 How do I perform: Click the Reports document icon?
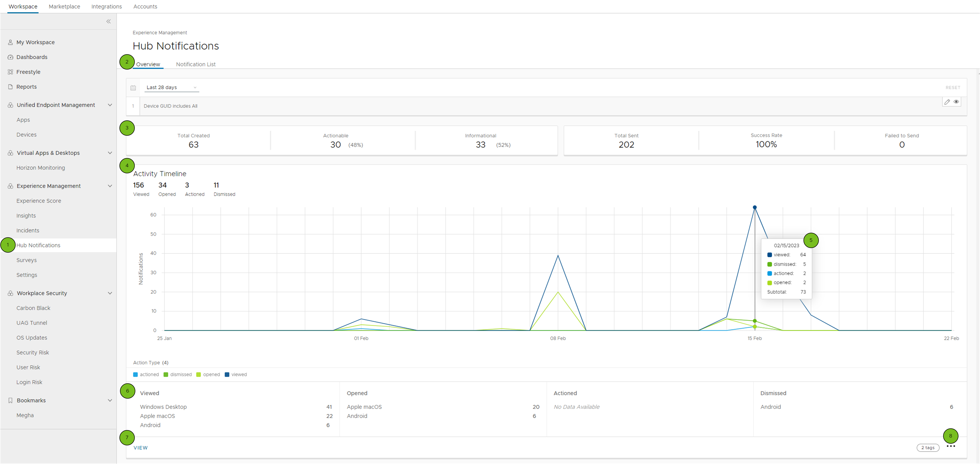tap(10, 87)
